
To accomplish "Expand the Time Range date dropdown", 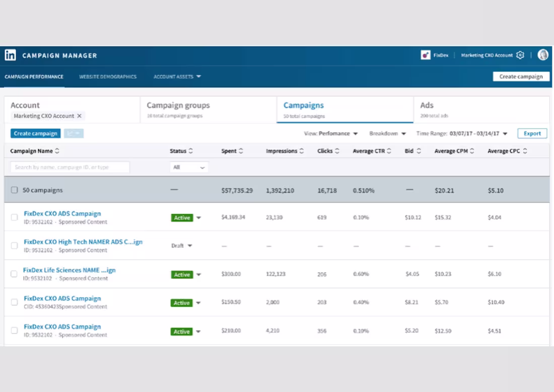I will click(505, 134).
